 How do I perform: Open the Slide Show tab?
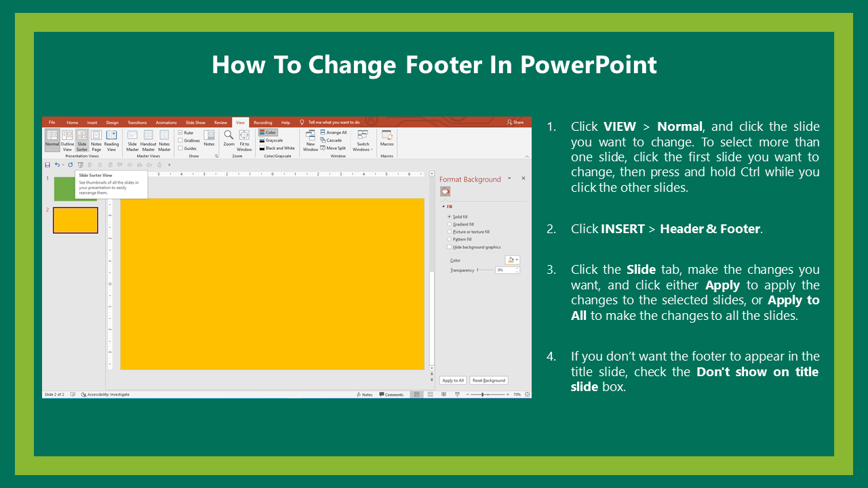click(x=195, y=123)
